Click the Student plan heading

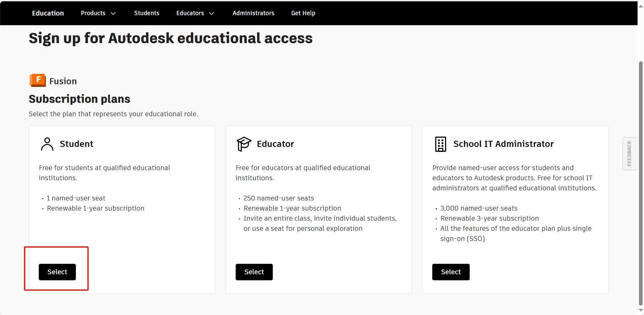click(x=77, y=144)
